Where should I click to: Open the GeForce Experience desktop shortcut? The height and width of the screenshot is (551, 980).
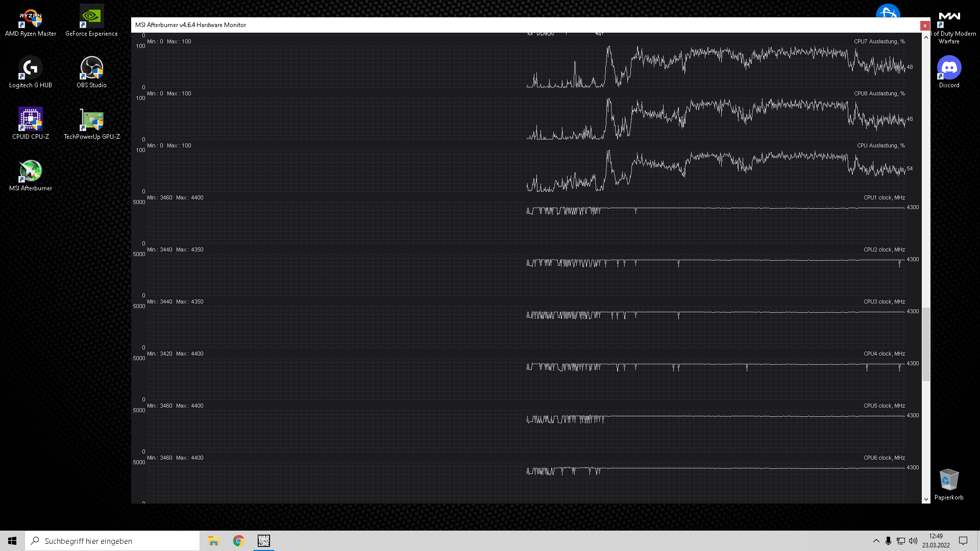[92, 17]
